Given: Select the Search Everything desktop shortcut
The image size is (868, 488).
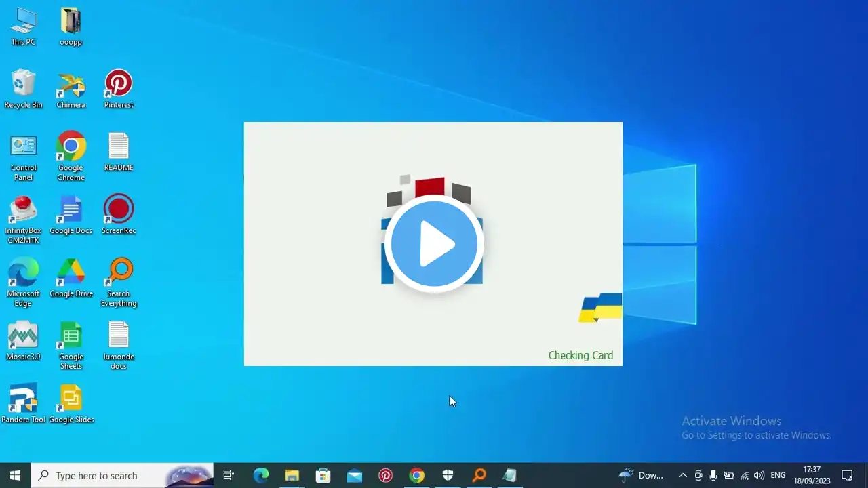Looking at the screenshot, I should pos(119,283).
